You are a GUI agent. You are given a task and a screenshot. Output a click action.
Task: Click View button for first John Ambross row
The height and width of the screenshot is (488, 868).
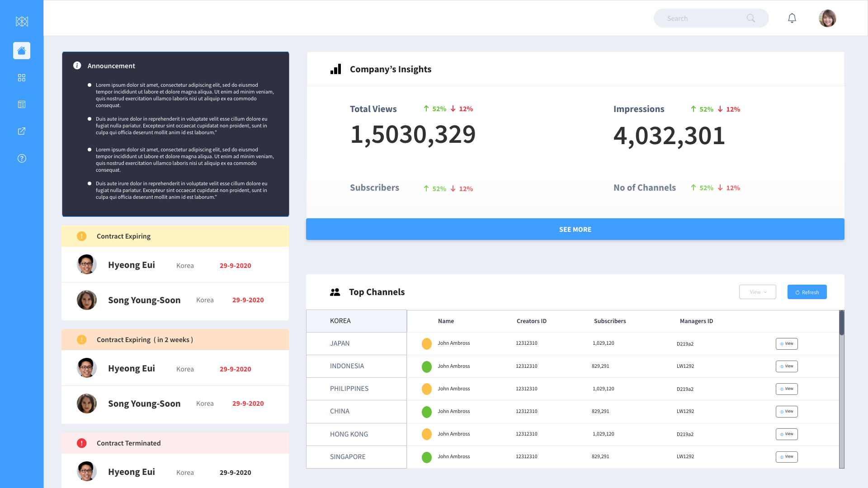pos(787,344)
